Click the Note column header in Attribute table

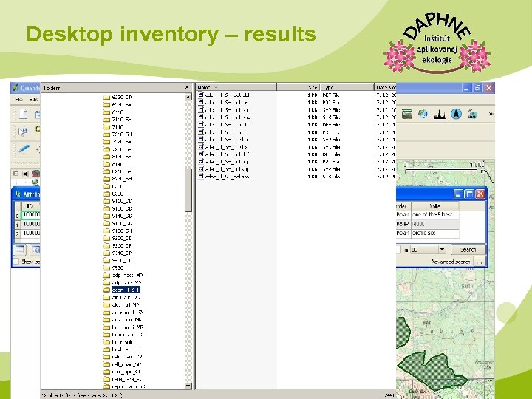[x=435, y=206]
